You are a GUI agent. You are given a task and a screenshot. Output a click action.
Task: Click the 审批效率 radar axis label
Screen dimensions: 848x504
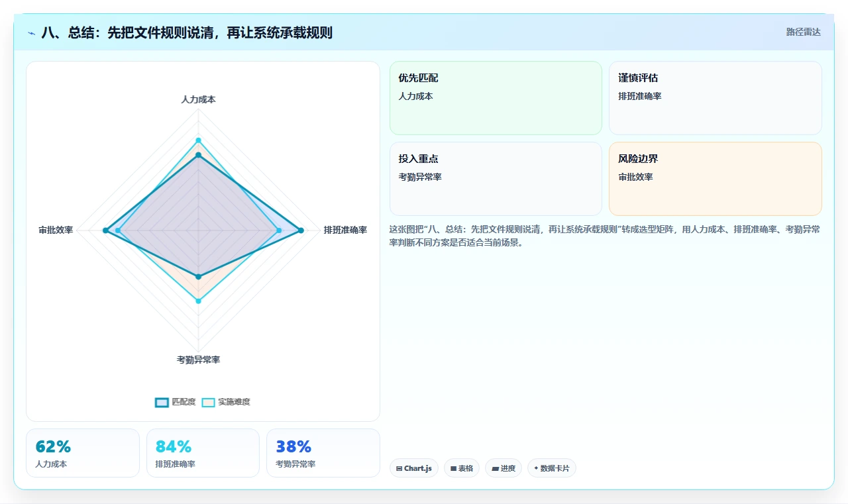pyautogui.click(x=56, y=230)
